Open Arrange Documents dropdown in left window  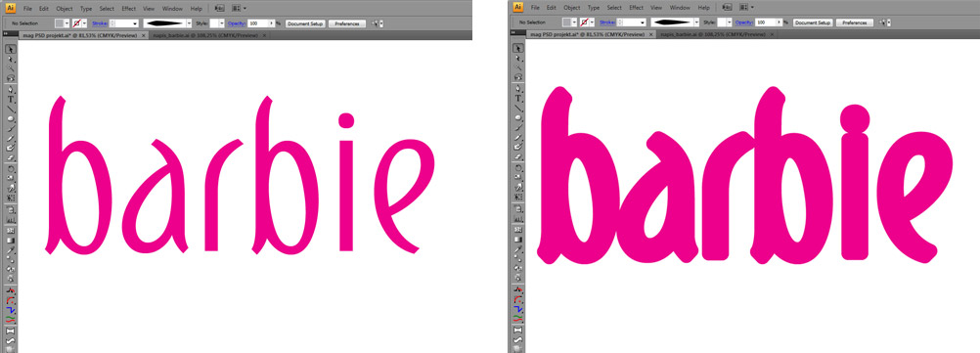coord(240,8)
